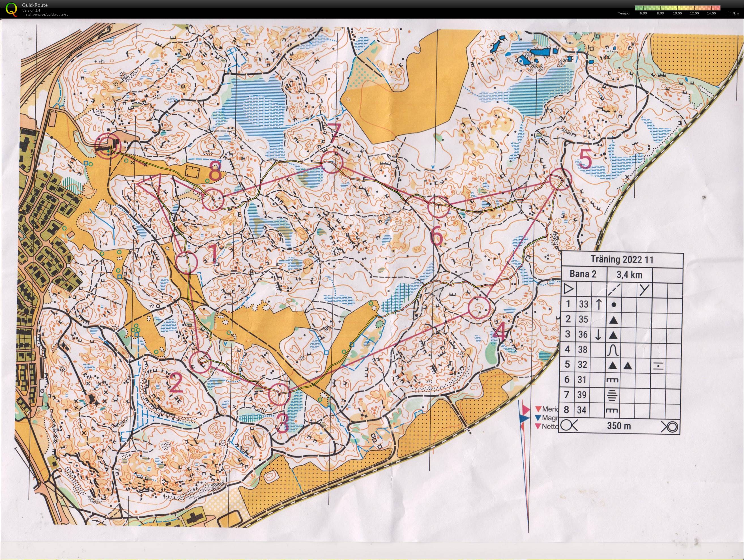Image resolution: width=744 pixels, height=560 pixels.
Task: Open the matstroeng.se/quickroute/sv link
Action: coord(45,14)
